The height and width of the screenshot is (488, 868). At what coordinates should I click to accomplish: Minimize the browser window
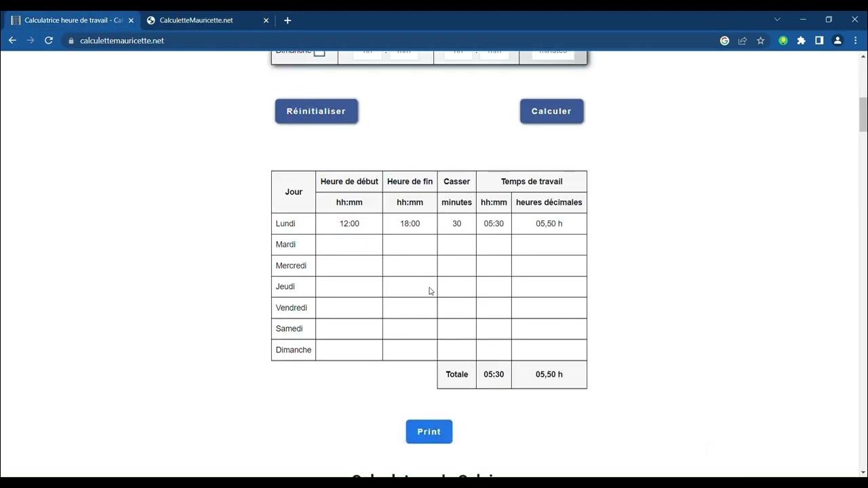(x=803, y=20)
